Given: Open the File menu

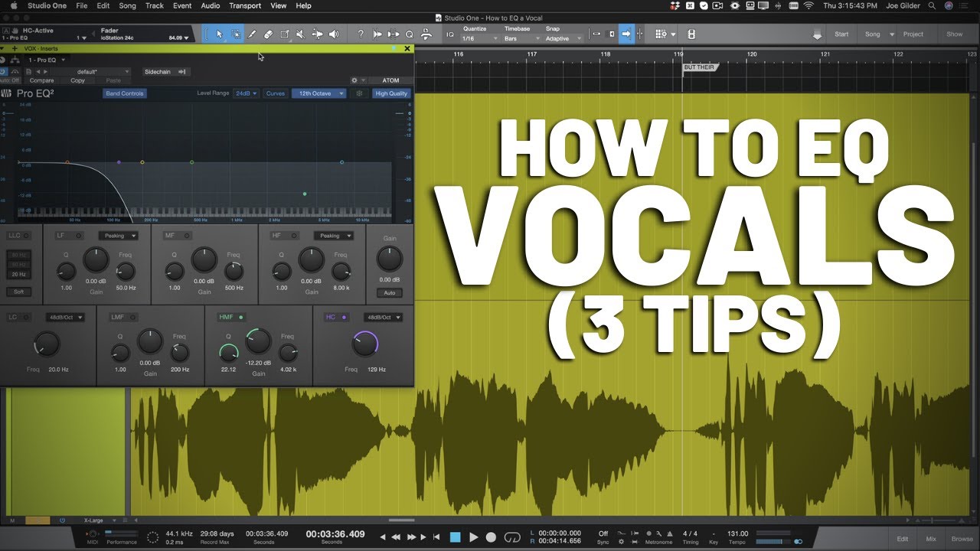Looking at the screenshot, I should pos(81,5).
